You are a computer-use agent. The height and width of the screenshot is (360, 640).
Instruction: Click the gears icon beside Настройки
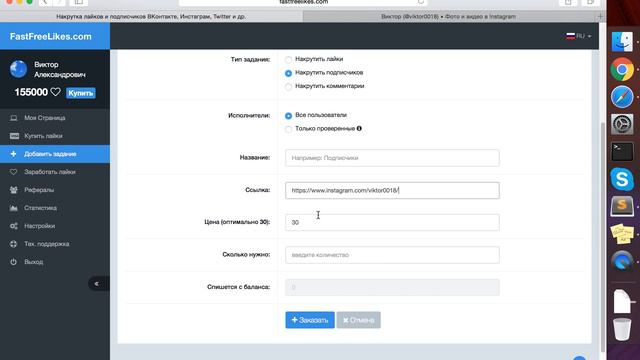coord(13,226)
